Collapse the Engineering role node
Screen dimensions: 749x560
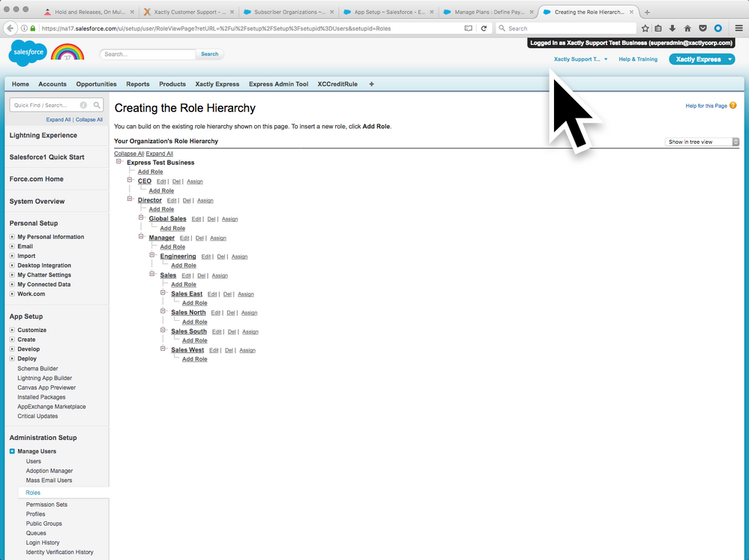point(152,255)
